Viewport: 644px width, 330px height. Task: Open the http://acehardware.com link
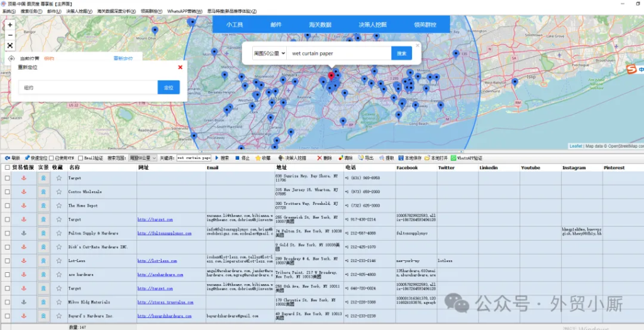pos(161,275)
